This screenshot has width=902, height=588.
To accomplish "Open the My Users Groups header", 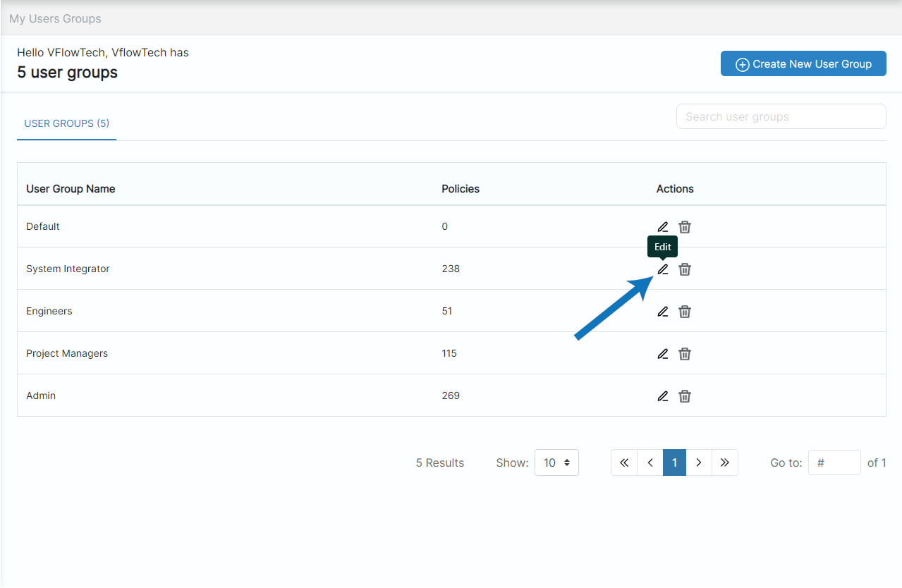I will [x=55, y=18].
